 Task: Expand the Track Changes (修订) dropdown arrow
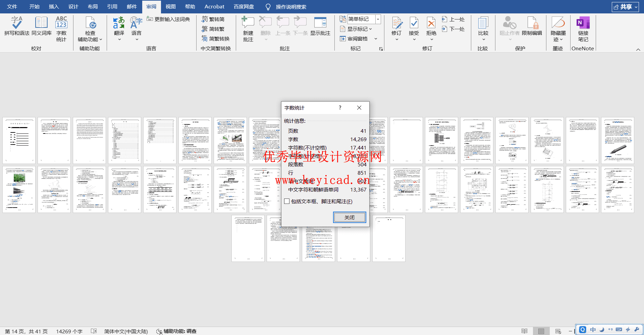pos(397,40)
